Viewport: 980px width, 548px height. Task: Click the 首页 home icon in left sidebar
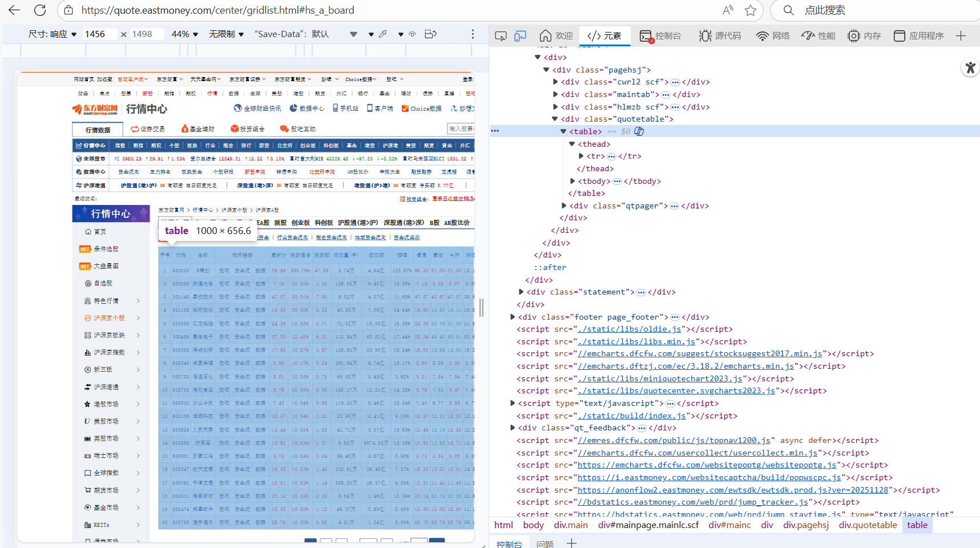click(x=88, y=232)
